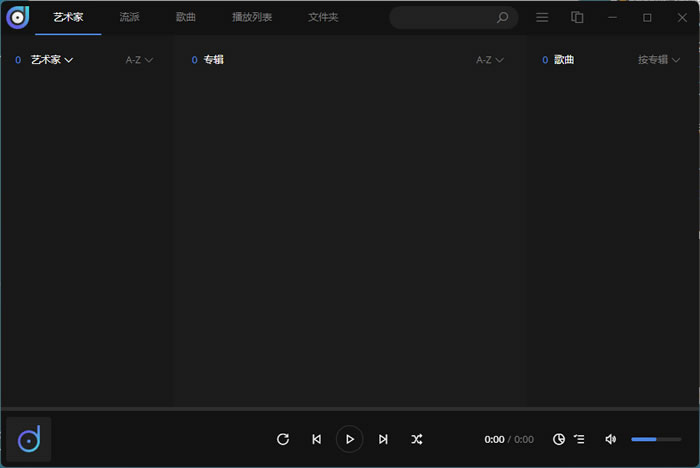This screenshot has height=468, width=700.
Task: Click the search magnifier icon
Action: click(503, 17)
